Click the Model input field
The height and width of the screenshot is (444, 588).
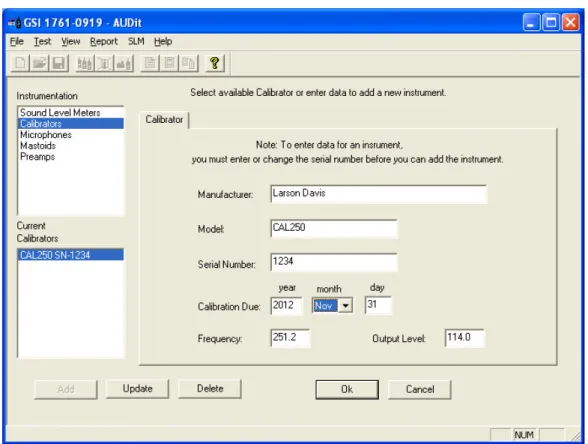(333, 228)
